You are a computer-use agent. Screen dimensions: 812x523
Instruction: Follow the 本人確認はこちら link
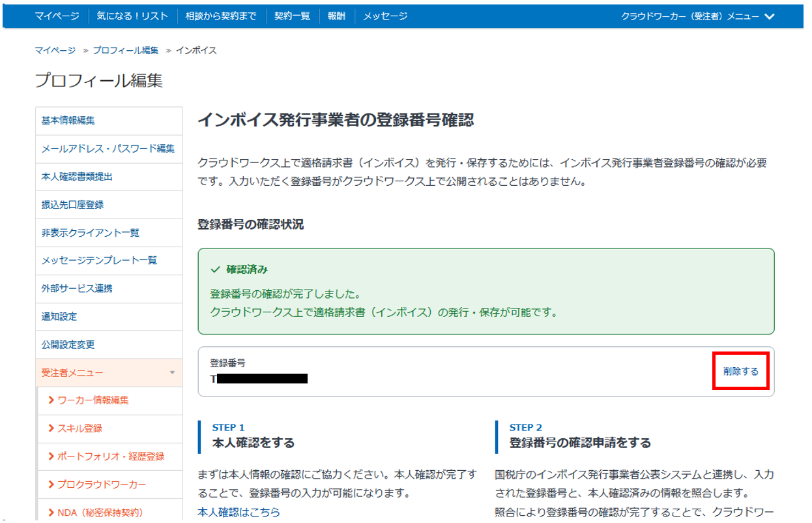click(239, 512)
